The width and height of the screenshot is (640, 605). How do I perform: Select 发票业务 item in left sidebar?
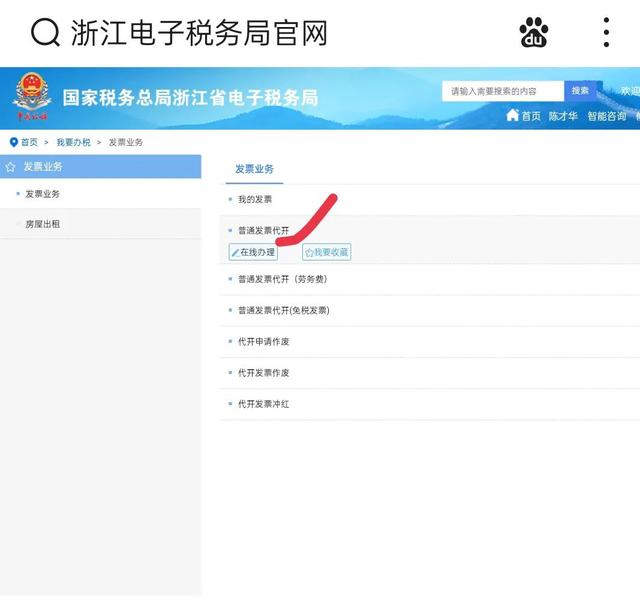(43, 194)
